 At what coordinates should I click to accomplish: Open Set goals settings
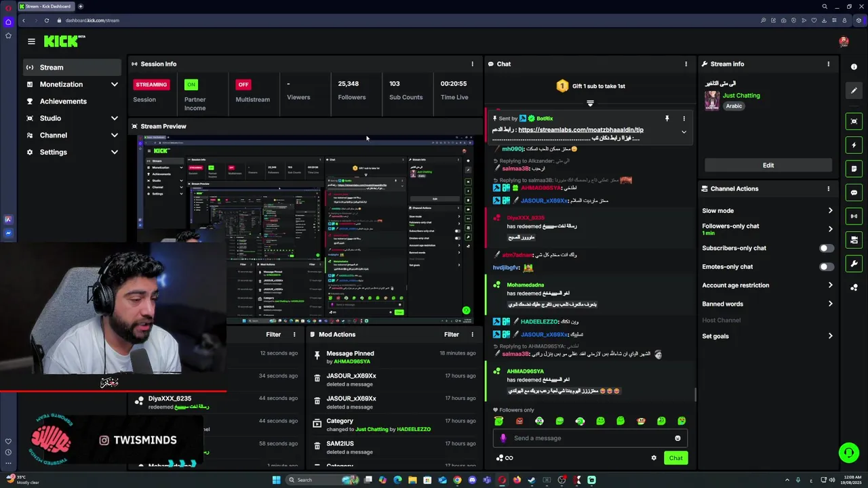click(x=768, y=336)
